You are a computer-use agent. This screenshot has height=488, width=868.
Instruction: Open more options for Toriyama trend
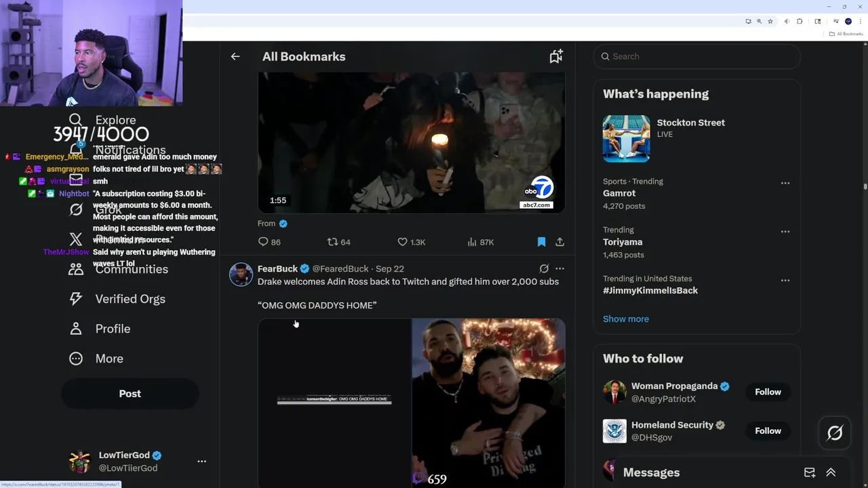pos(785,232)
